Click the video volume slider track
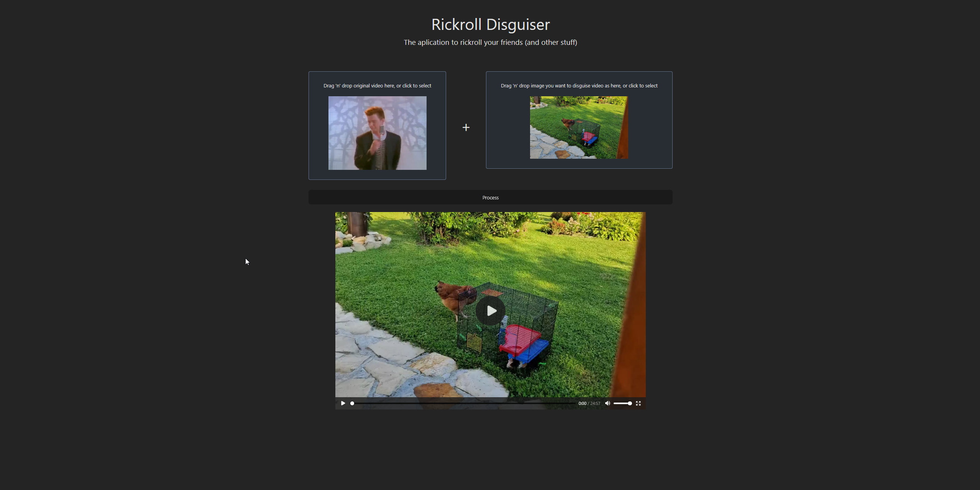 coord(621,403)
